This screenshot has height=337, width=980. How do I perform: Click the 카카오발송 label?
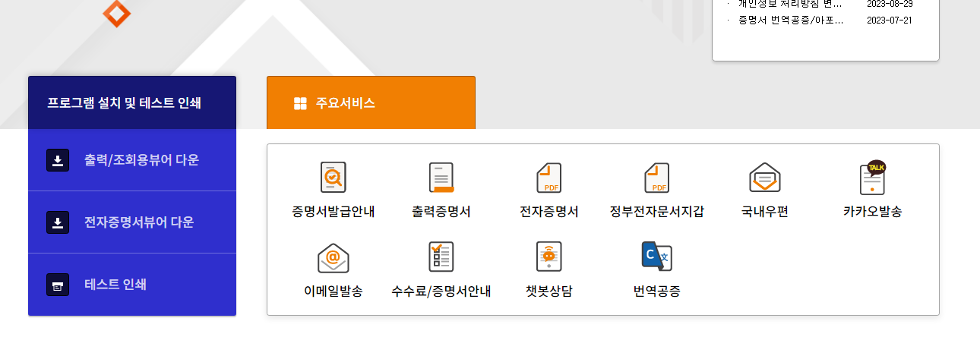[873, 212]
